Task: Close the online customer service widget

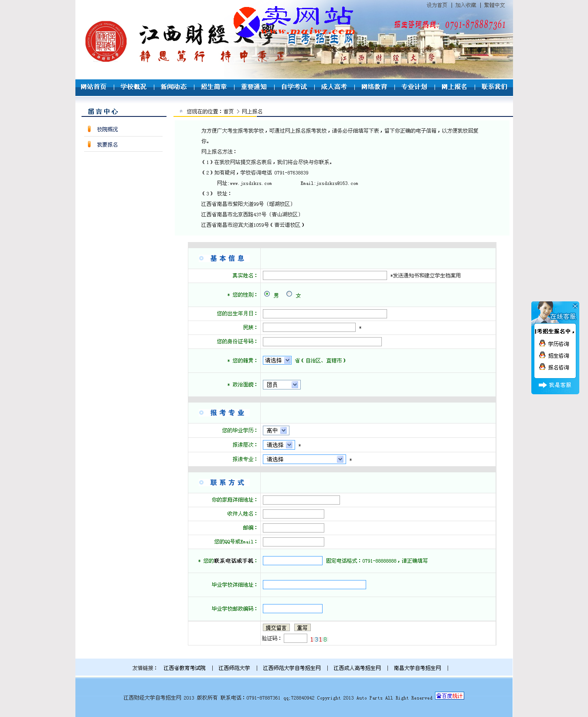Action: [x=575, y=306]
